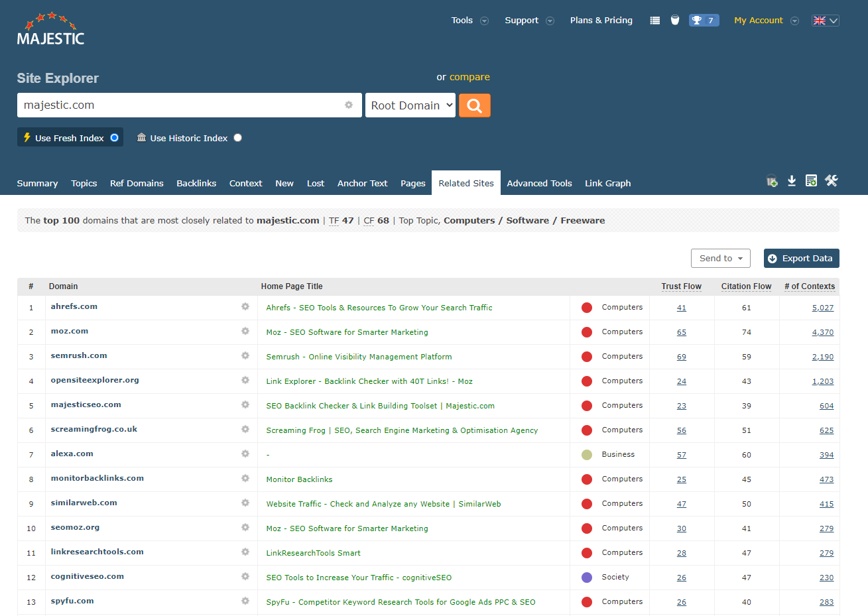
Task: Click the orange search magnifier button
Action: coord(474,105)
